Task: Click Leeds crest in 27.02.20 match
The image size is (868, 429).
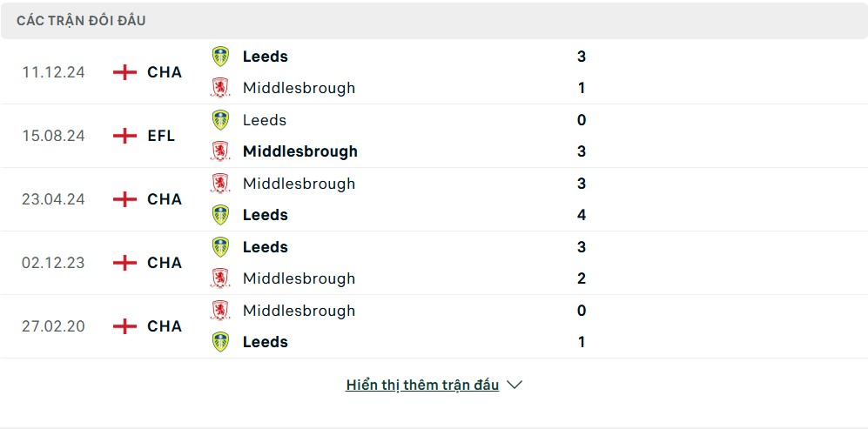Action: (x=220, y=341)
